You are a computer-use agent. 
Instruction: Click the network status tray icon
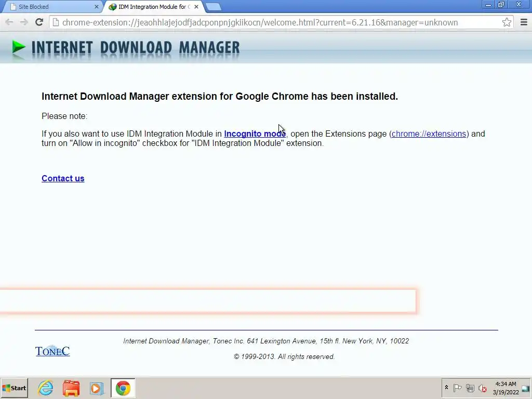point(470,388)
